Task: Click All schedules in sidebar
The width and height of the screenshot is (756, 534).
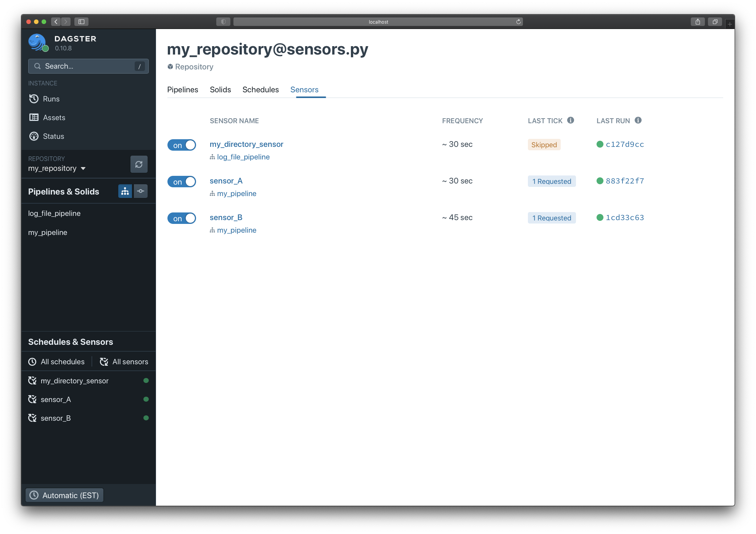Action: [56, 362]
